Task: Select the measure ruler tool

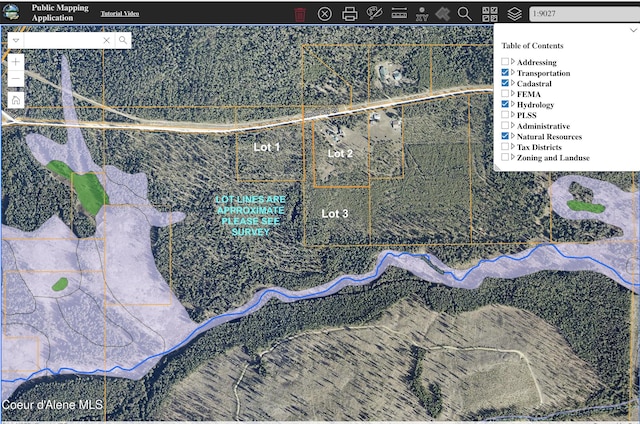Action: pos(399,13)
